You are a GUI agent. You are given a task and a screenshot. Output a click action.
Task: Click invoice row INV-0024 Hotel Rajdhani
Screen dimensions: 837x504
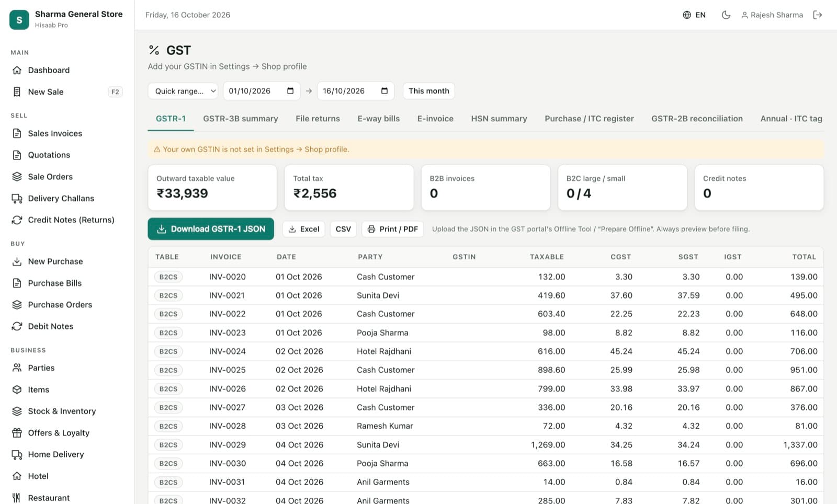[485, 351]
